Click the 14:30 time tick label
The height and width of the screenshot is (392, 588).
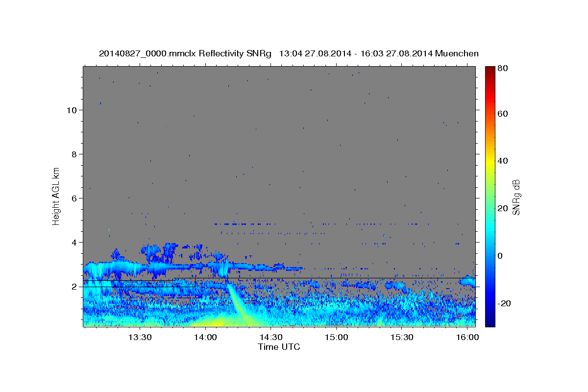click(271, 337)
